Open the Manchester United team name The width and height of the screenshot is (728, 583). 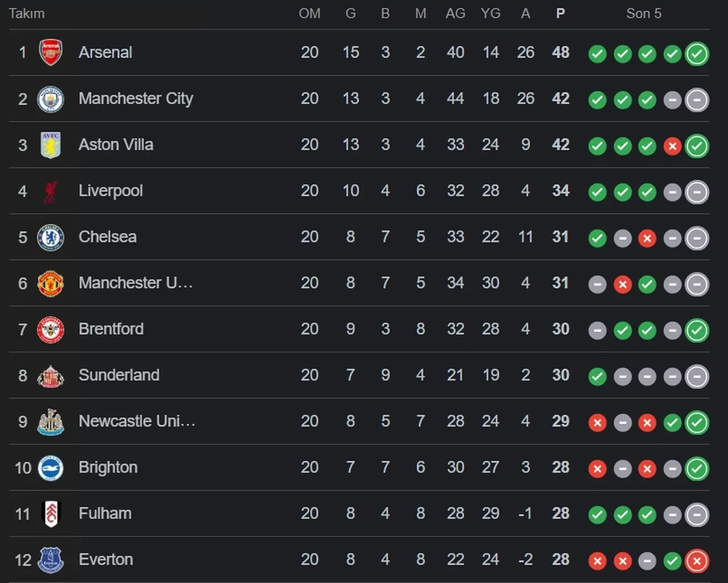point(135,283)
